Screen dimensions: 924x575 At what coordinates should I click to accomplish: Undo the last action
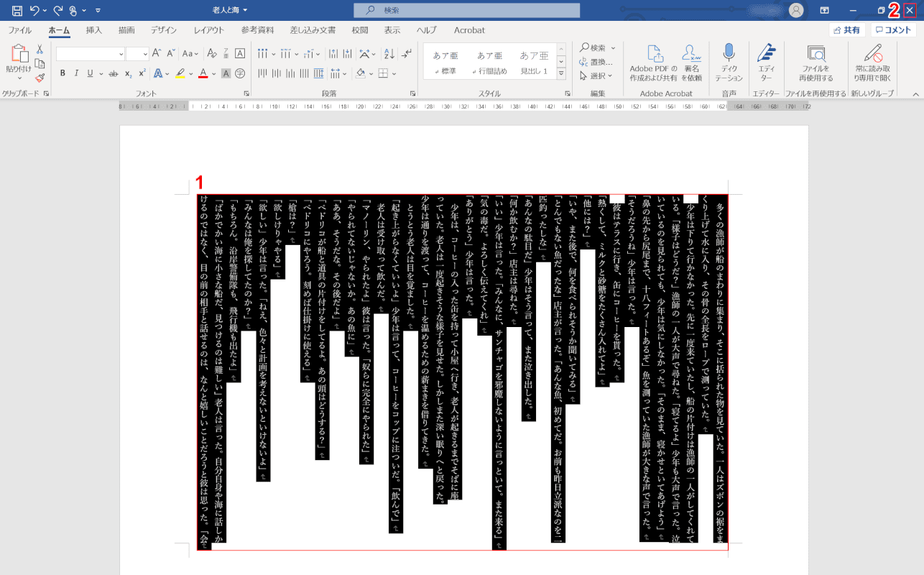tap(34, 10)
